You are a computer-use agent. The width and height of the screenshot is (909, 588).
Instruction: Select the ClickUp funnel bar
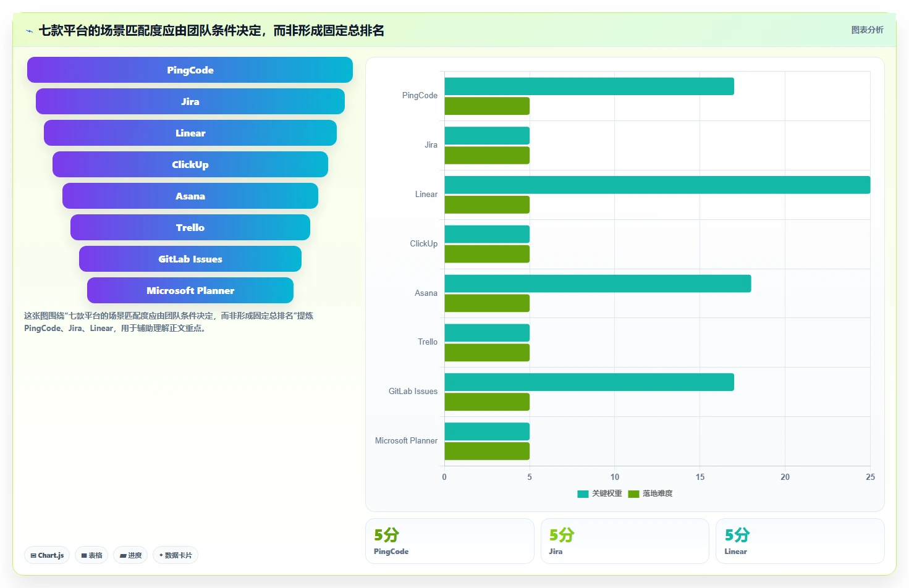pos(190,164)
